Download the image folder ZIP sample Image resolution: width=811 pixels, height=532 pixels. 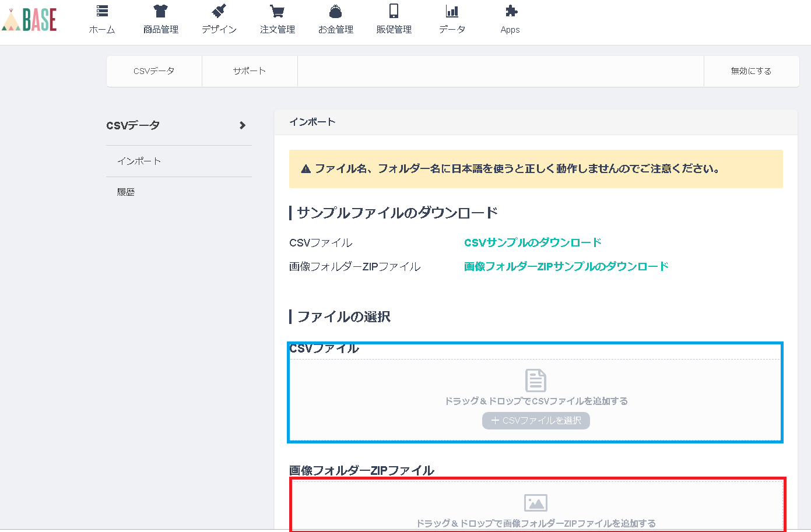(x=565, y=266)
